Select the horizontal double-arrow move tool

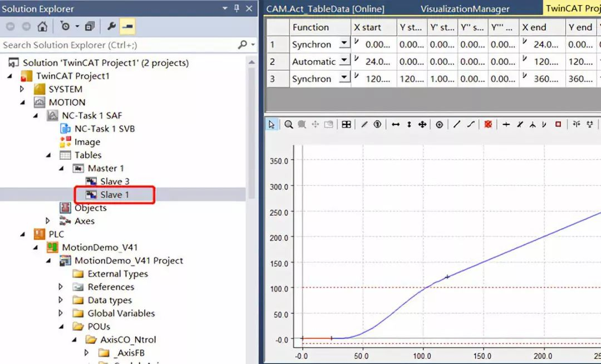[396, 124]
